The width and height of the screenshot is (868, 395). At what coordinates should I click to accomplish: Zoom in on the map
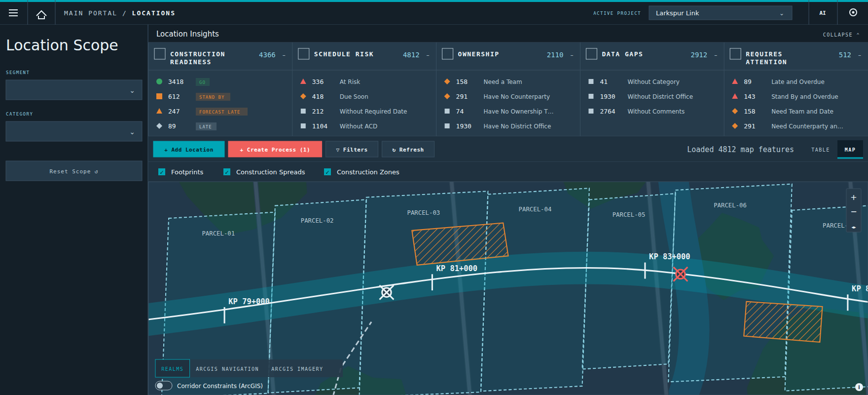click(854, 197)
